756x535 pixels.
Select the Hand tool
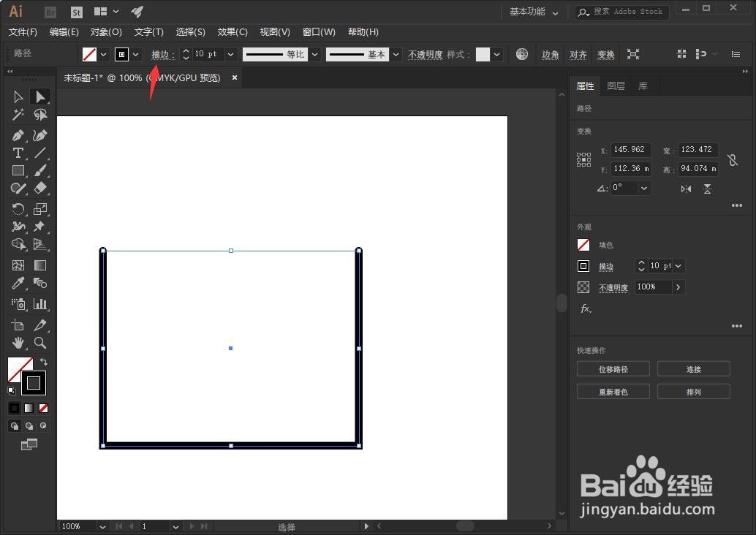tap(18, 343)
